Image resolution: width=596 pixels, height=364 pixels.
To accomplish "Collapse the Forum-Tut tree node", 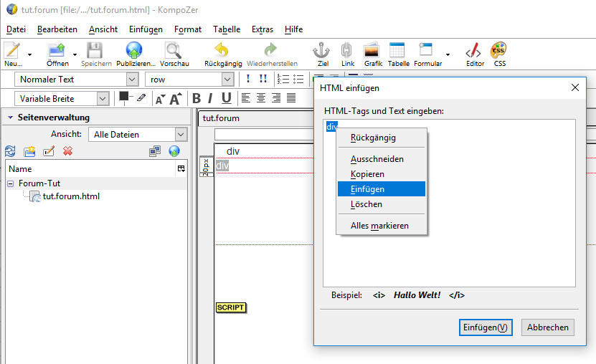I will pyautogui.click(x=11, y=183).
